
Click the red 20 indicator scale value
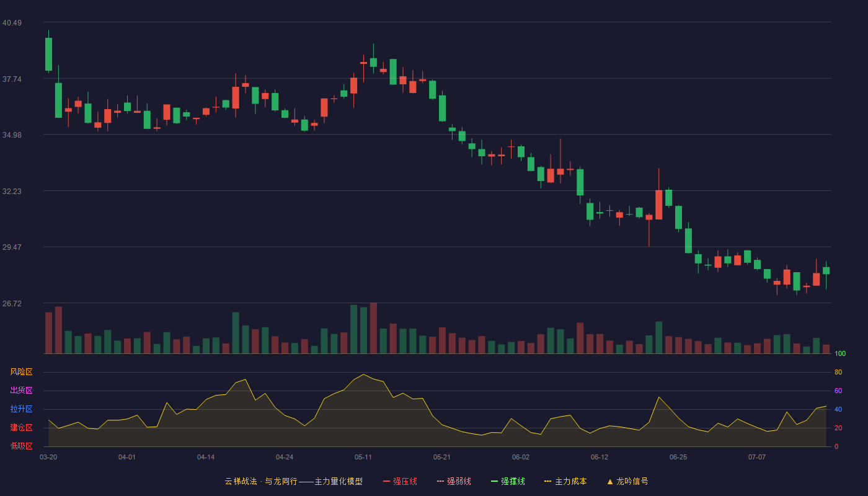[838, 428]
